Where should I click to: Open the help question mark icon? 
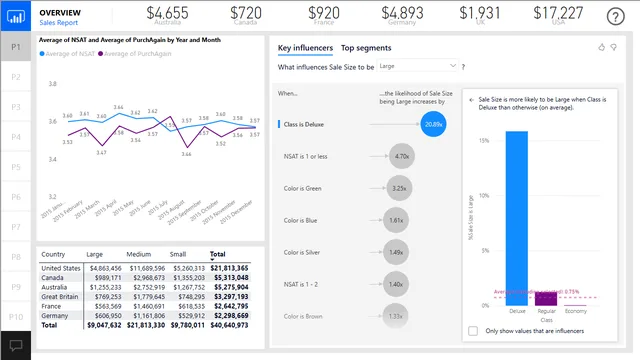(616, 17)
